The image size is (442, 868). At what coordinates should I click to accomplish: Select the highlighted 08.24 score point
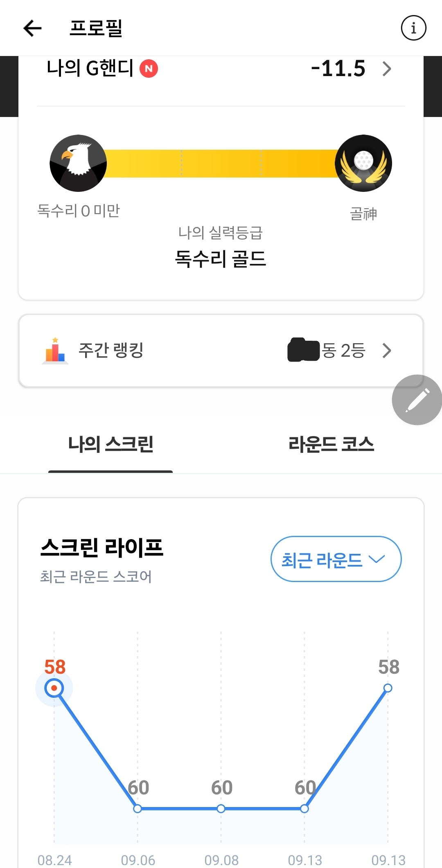tap(54, 688)
